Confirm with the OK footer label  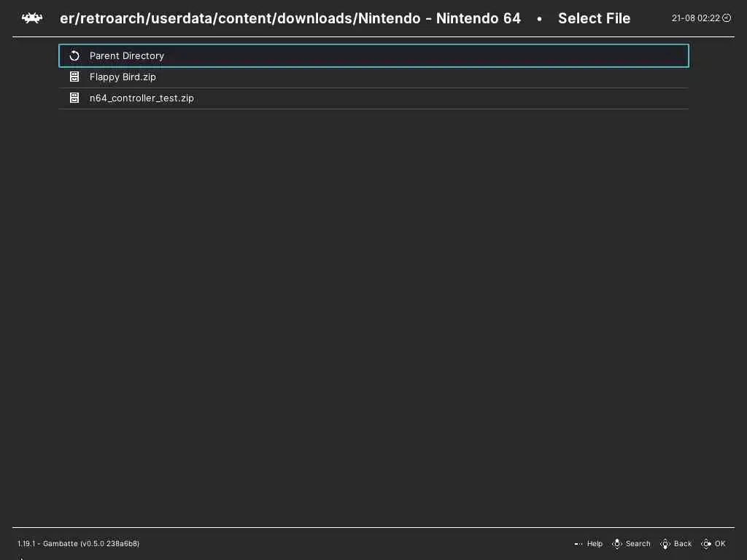click(720, 544)
